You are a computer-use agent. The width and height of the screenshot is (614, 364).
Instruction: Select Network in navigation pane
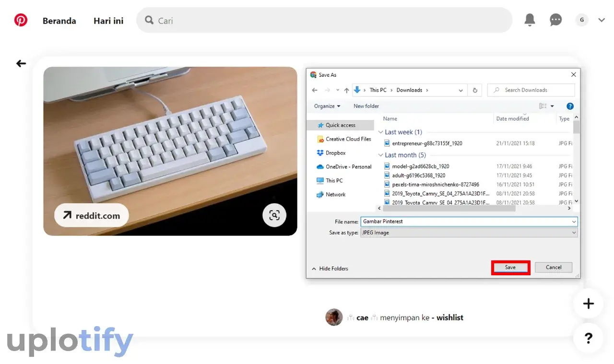pyautogui.click(x=331, y=195)
